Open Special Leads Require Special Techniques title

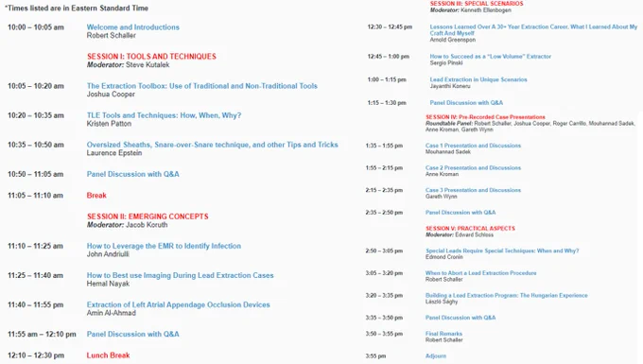(502, 251)
